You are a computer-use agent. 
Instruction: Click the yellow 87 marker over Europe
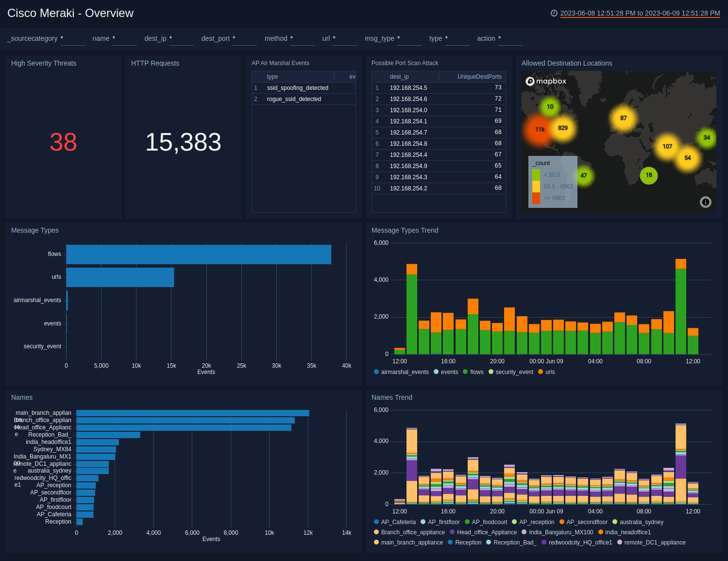pos(623,118)
